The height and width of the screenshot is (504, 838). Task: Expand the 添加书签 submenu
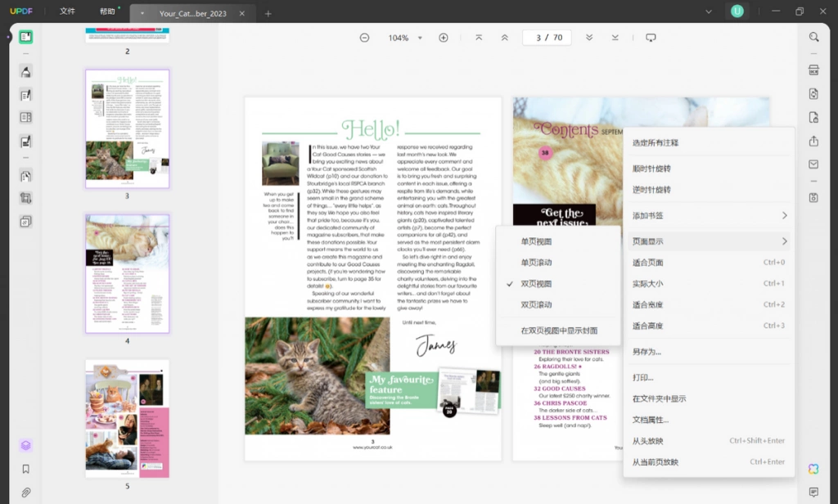point(709,215)
